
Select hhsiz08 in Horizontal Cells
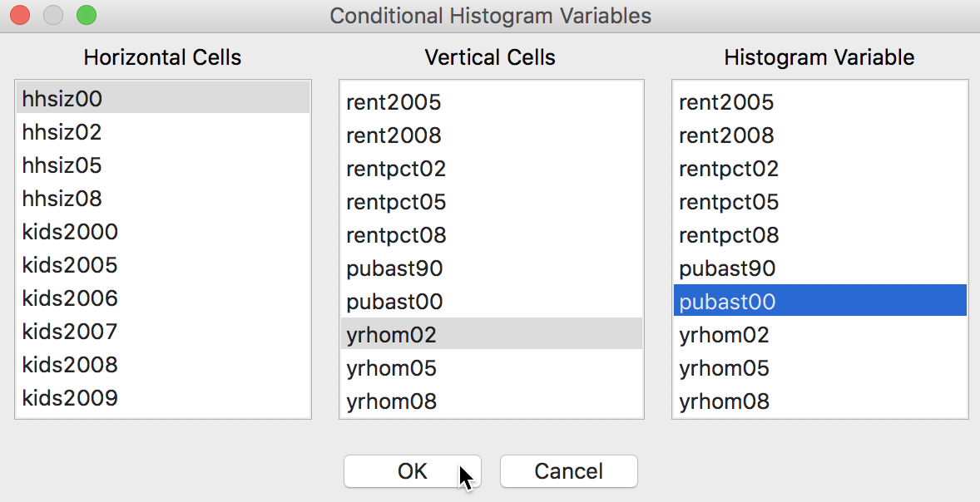[163, 199]
